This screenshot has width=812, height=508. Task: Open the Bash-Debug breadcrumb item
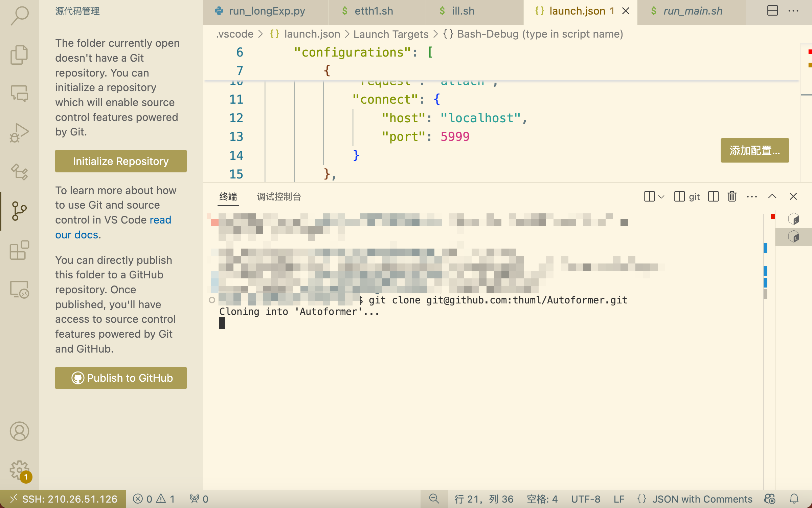point(533,34)
